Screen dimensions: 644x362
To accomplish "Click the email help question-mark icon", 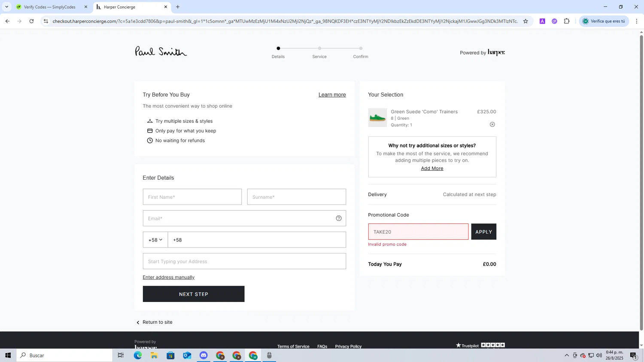I will (x=338, y=218).
